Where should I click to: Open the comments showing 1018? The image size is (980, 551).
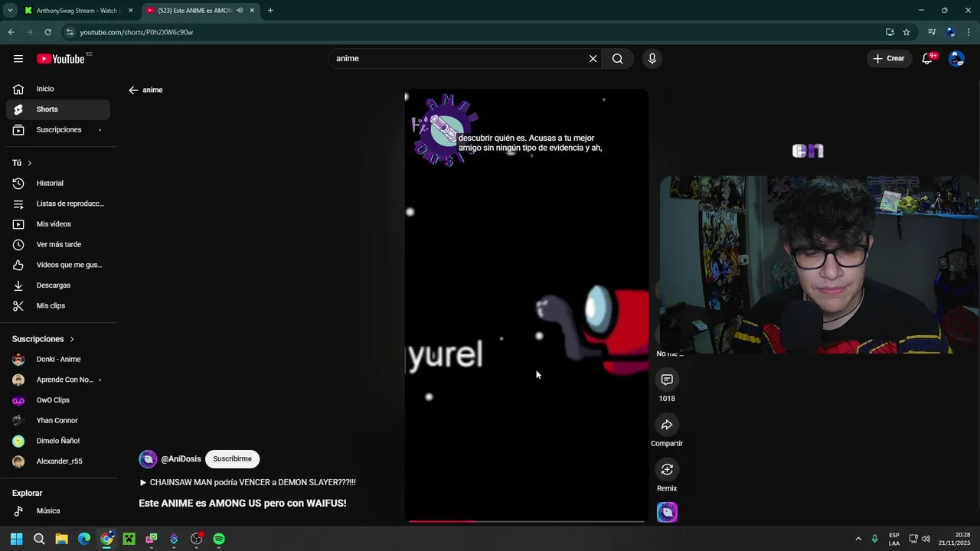(667, 380)
